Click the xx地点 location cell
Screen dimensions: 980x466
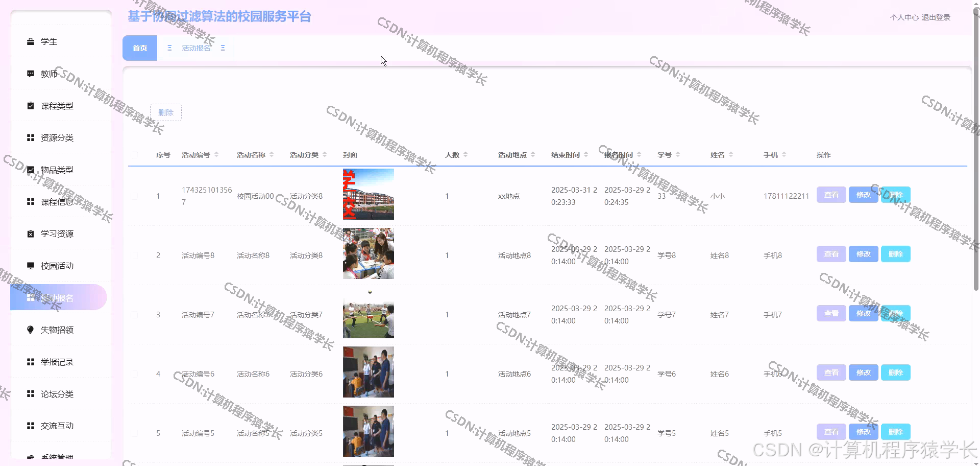509,196
